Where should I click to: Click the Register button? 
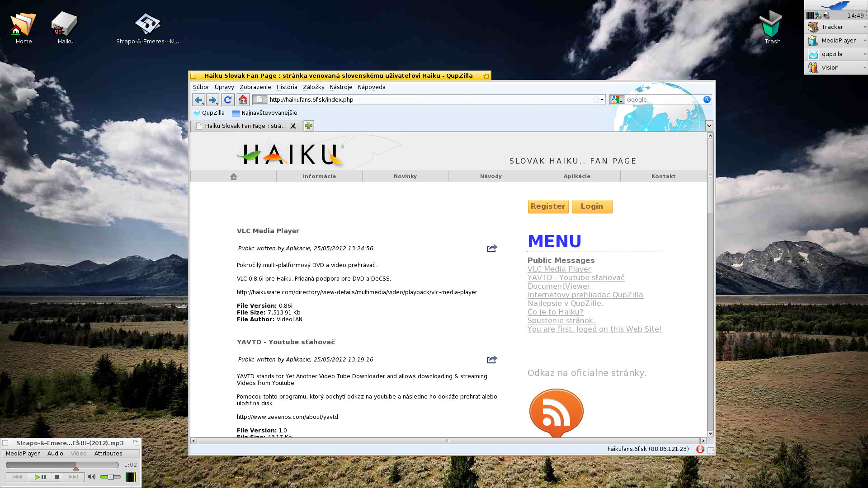click(548, 206)
